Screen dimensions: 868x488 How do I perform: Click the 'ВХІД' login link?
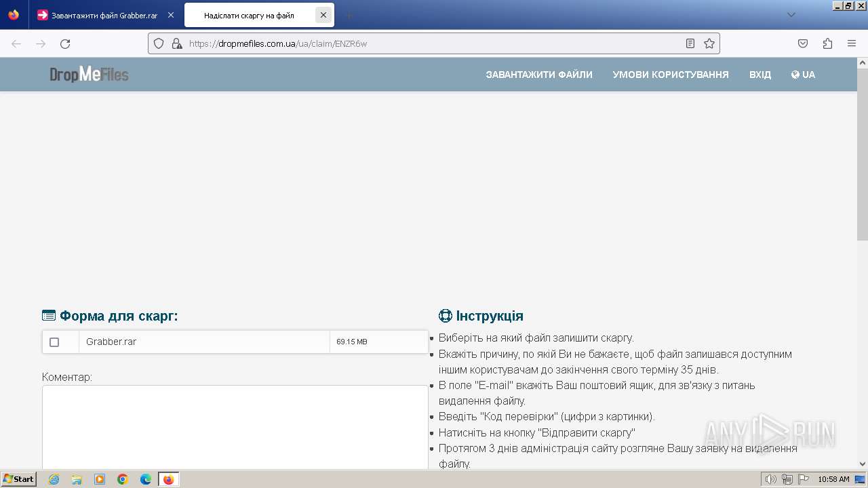click(760, 75)
